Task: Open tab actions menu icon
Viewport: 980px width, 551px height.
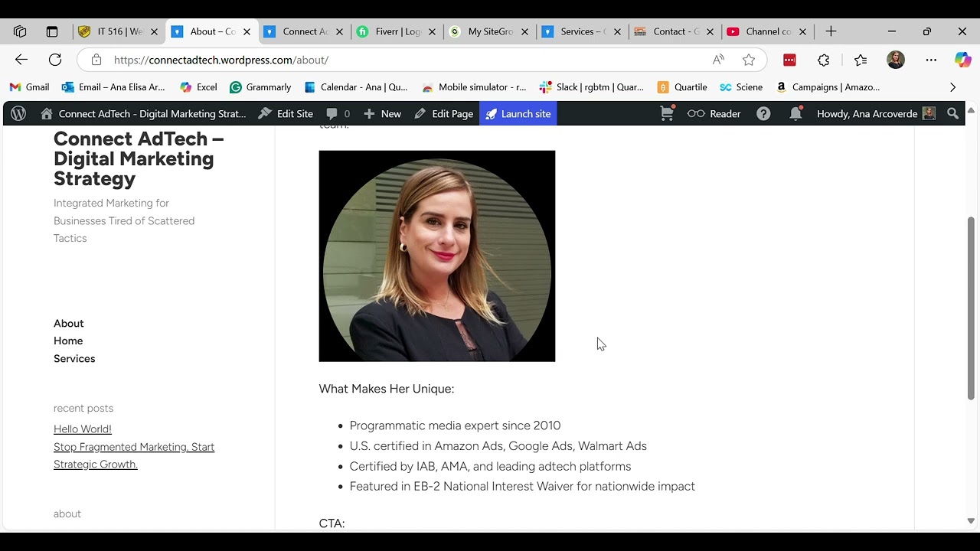Action: point(52,31)
